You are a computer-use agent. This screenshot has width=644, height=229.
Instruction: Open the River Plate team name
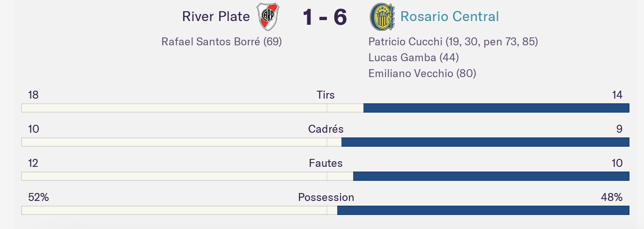point(216,17)
